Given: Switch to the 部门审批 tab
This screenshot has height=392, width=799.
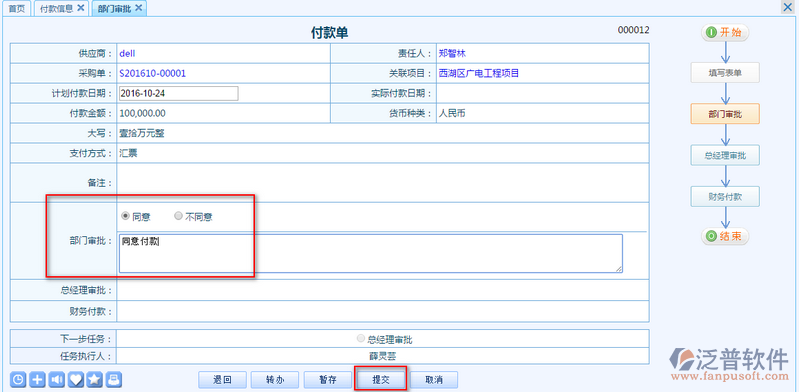Looking at the screenshot, I should click(x=114, y=9).
